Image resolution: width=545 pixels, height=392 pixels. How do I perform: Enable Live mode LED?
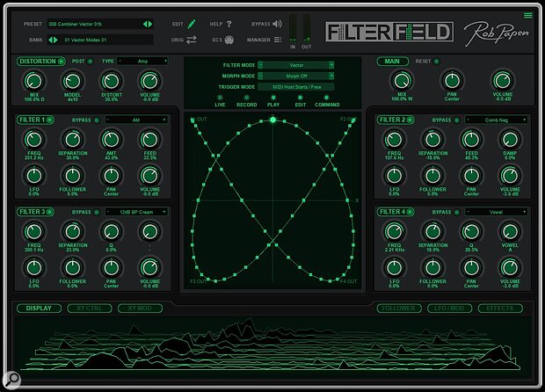(x=220, y=98)
